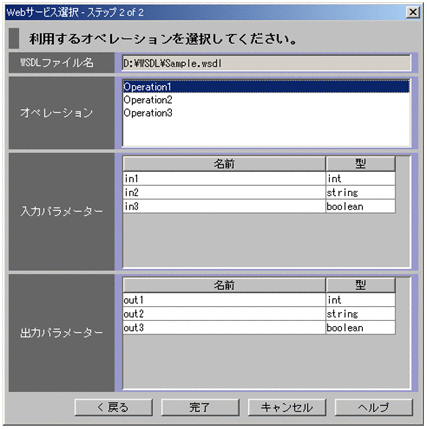Click the 型 header of input parameters
This screenshot has height=429, width=427.
point(360,164)
